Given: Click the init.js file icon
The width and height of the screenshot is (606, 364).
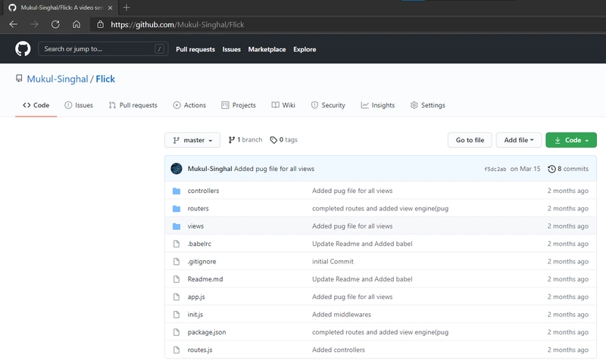Looking at the screenshot, I should click(x=176, y=315).
